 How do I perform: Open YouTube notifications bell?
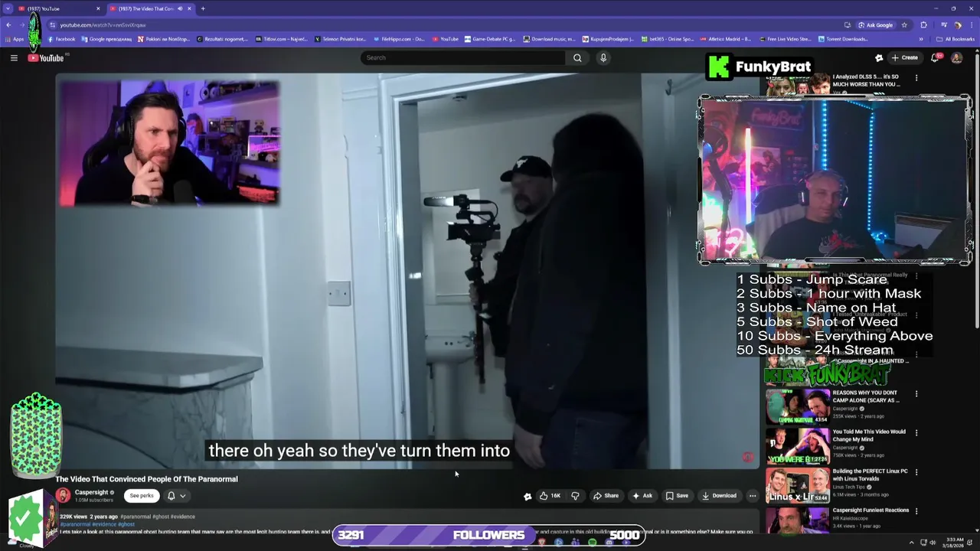tap(936, 57)
